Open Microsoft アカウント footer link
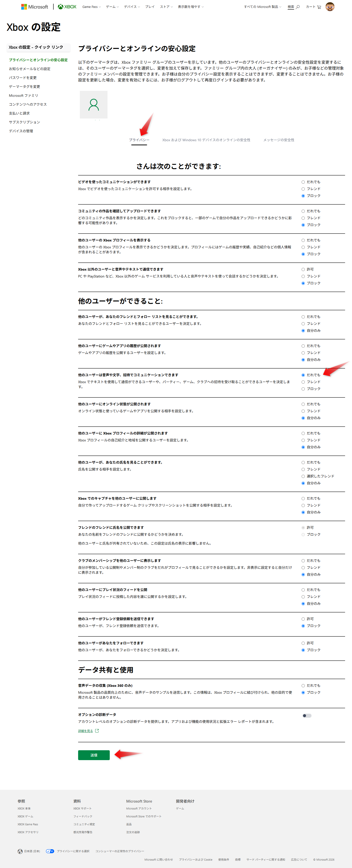 [139, 809]
